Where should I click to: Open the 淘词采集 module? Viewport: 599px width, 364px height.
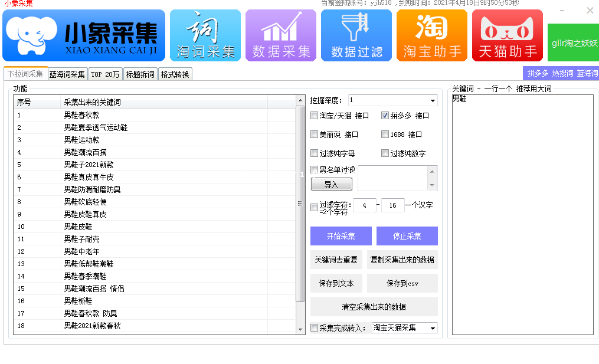[x=205, y=35]
